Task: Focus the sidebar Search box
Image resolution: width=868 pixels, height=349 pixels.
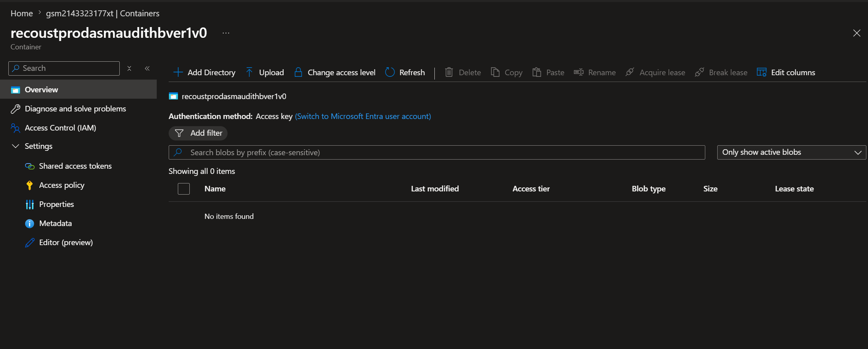Action: pyautogui.click(x=64, y=68)
